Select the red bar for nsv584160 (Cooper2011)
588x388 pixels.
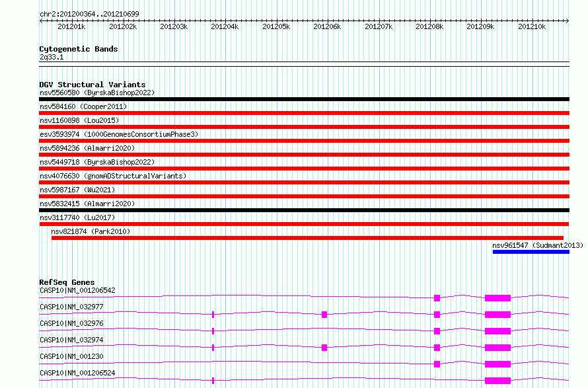(304, 113)
